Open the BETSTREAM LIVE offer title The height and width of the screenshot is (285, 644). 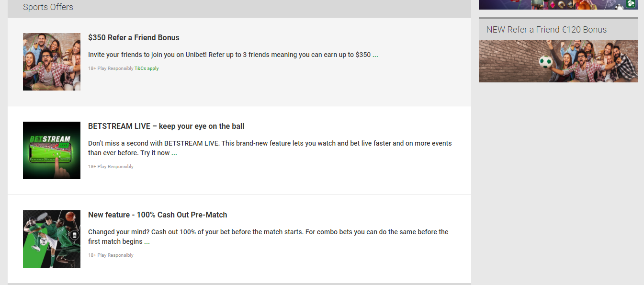[166, 126]
